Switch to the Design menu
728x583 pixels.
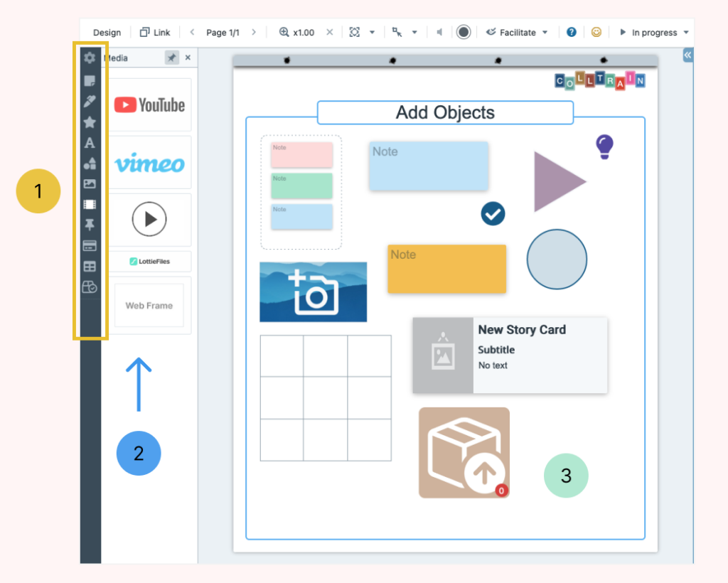(x=107, y=31)
